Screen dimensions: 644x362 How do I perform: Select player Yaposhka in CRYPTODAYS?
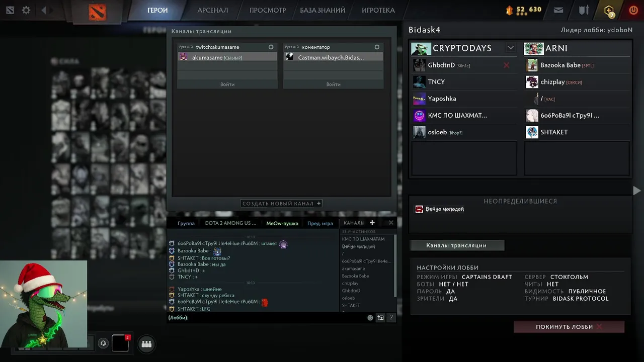pos(464,99)
